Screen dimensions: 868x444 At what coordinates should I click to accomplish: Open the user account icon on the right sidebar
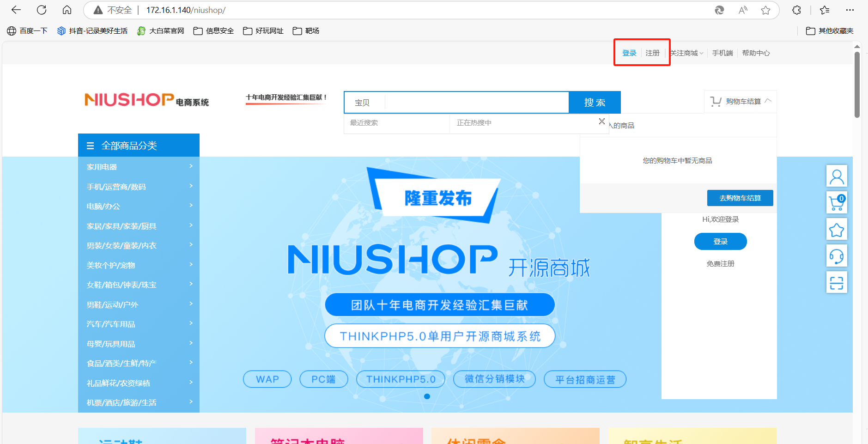pos(837,176)
